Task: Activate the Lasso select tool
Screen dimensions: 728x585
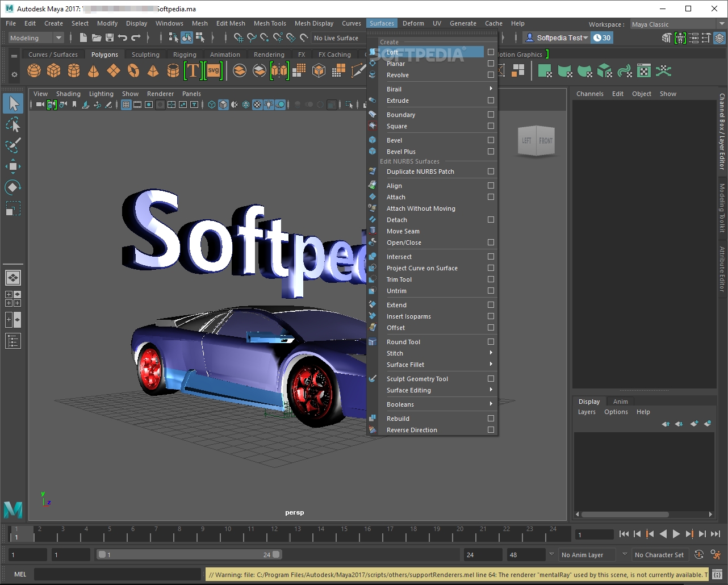Action: (x=13, y=124)
